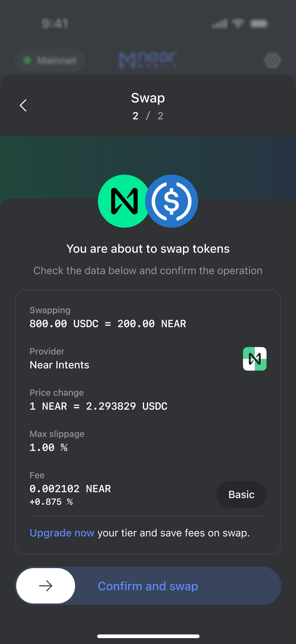Screen dimensions: 296x644
Task: Tap the home indicator bar
Action: (x=148, y=636)
